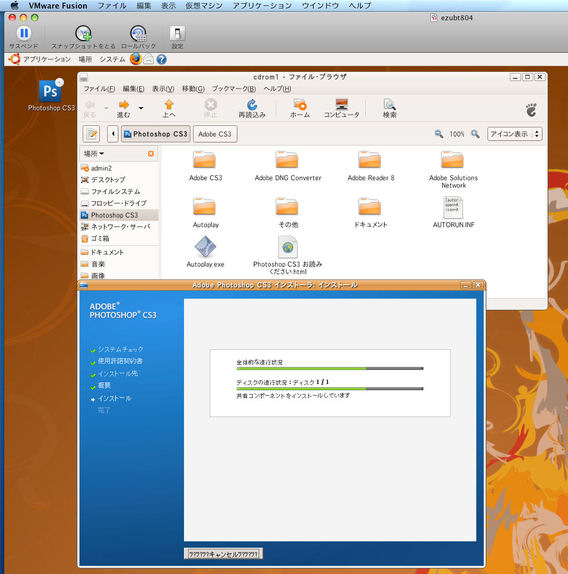This screenshot has height=574, width=568.
Task: Click the disk progress bar
Action: click(330, 389)
